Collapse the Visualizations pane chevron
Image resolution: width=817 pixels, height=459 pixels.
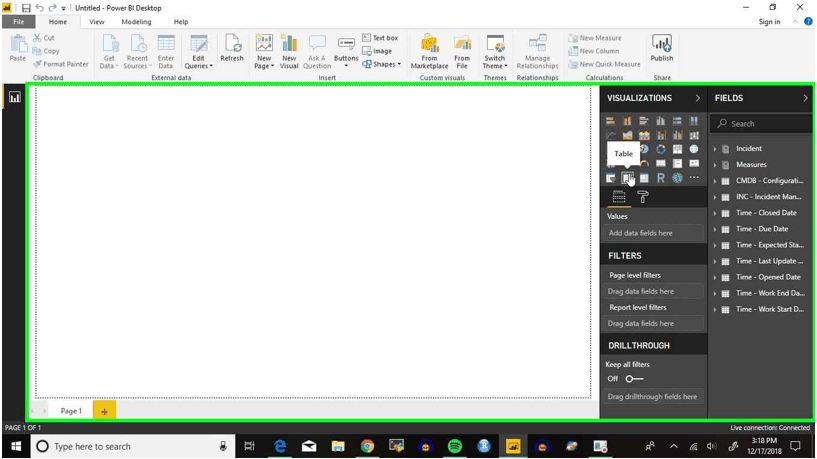click(697, 98)
